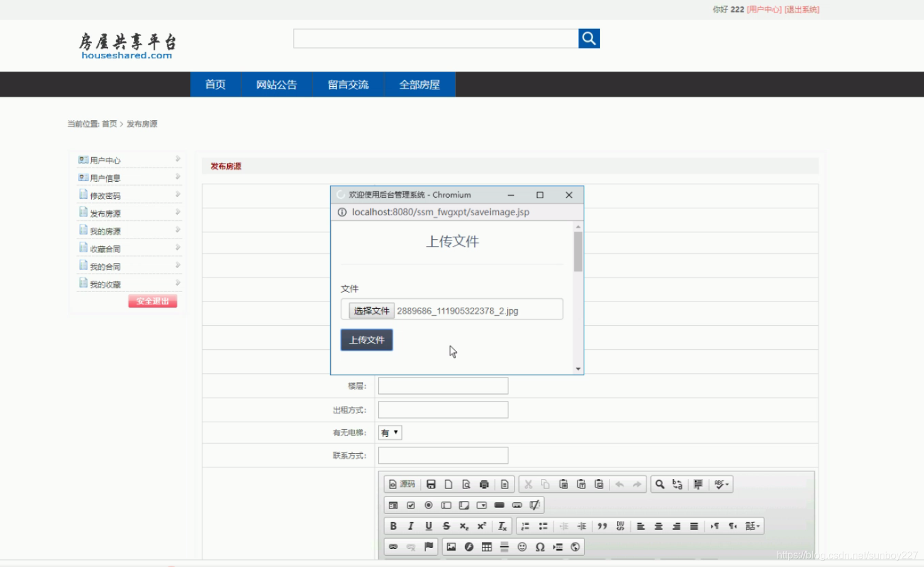Click the Templates icon in editor toolbar
The height and width of the screenshot is (567, 924).
click(x=504, y=484)
